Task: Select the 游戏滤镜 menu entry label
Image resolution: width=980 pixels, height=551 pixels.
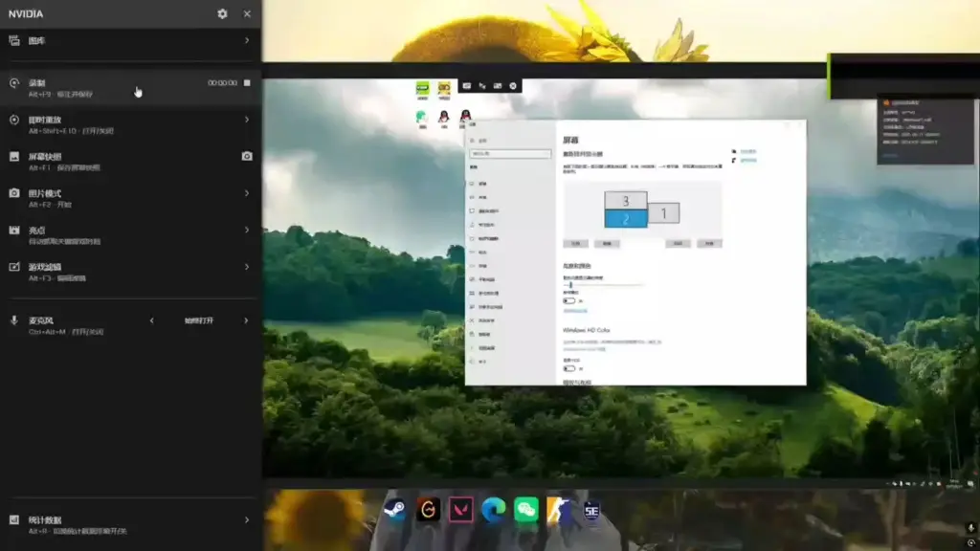Action: tap(45, 267)
